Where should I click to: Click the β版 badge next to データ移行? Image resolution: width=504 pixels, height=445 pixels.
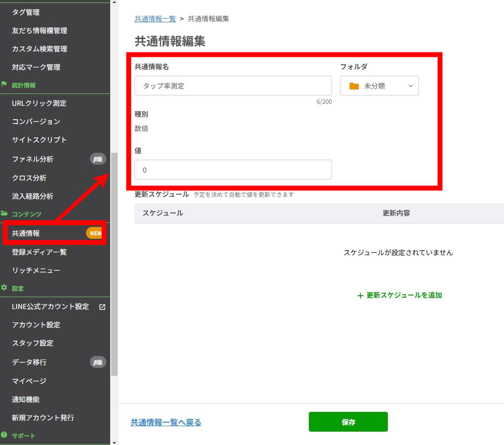(x=98, y=362)
